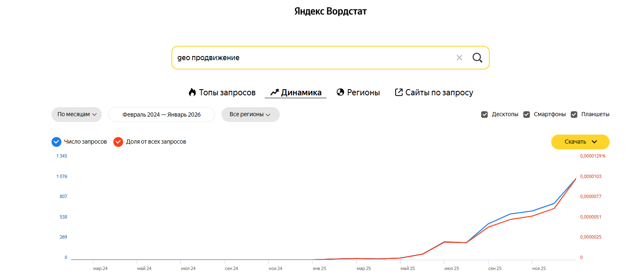The height and width of the screenshot is (279, 644).
Task: Open the По месяцам dropdown
Action: pyautogui.click(x=77, y=115)
